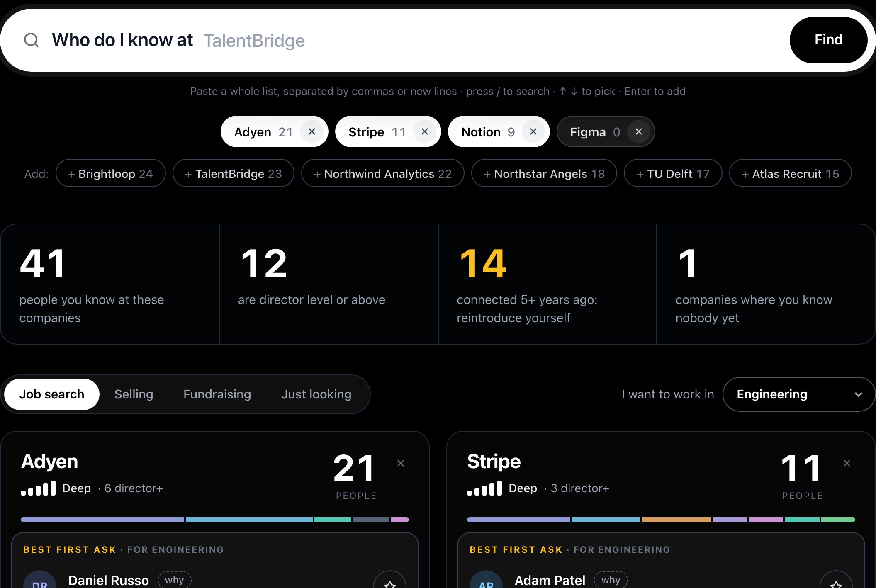
Task: Click the Adyen card title
Action: pos(49,462)
